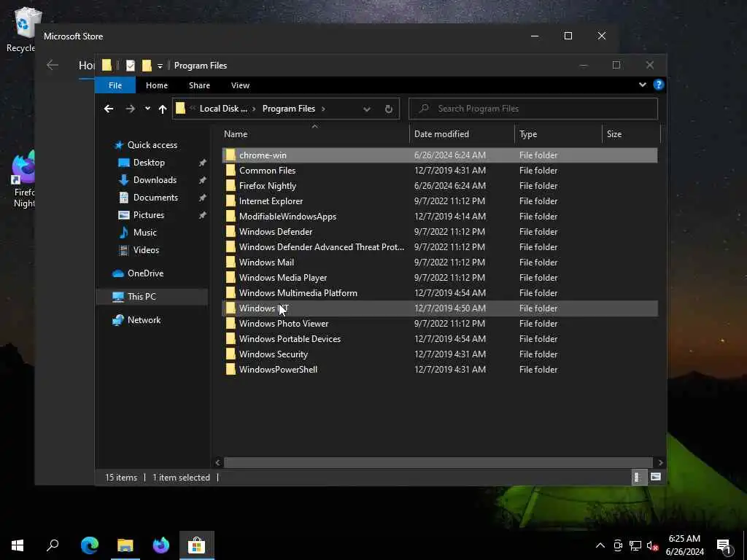Select the Common Files folder
The width and height of the screenshot is (747, 560).
[439, 171]
